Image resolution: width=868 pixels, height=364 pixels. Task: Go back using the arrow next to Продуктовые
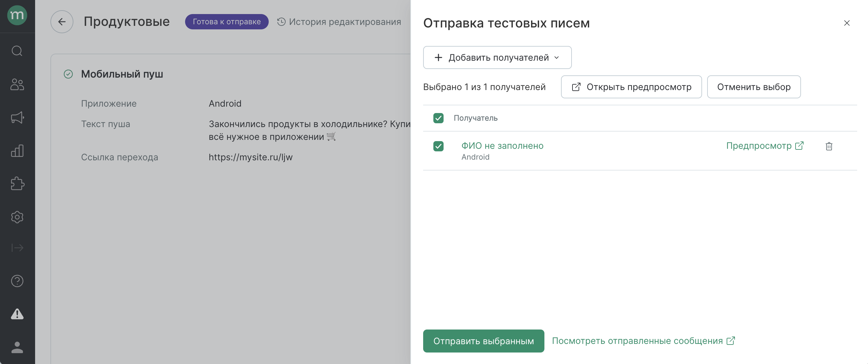[62, 22]
